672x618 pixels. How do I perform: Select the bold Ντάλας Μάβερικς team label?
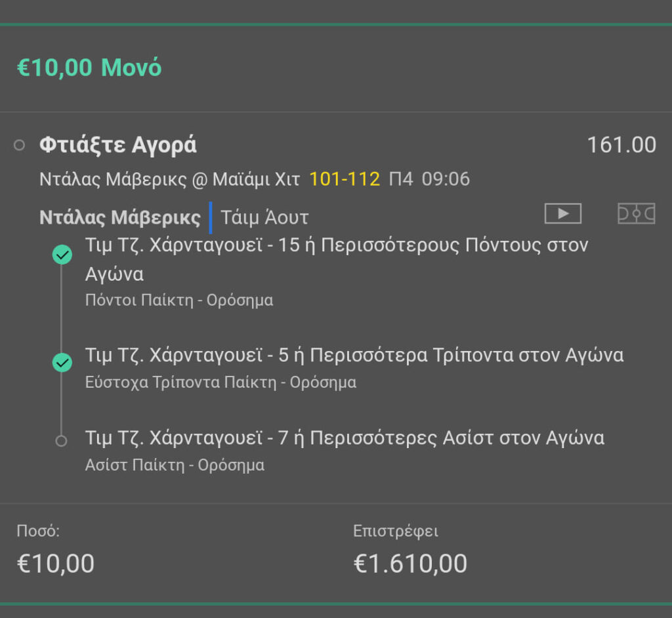pos(120,217)
